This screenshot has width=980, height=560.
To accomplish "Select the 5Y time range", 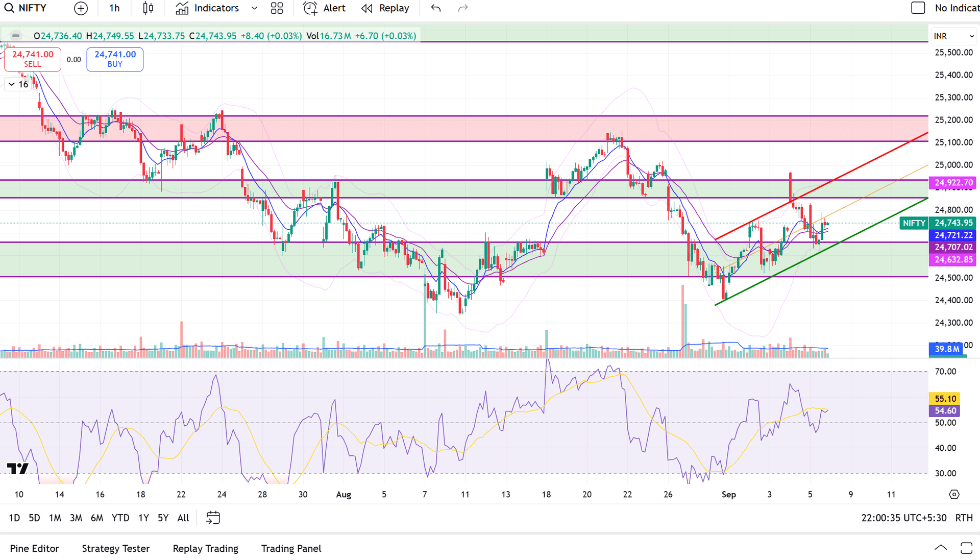I will click(163, 518).
